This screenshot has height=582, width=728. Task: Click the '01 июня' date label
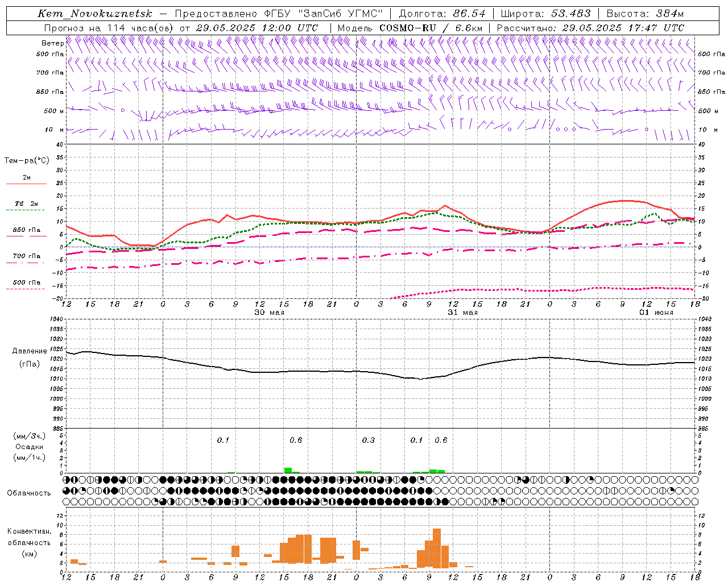(656, 313)
